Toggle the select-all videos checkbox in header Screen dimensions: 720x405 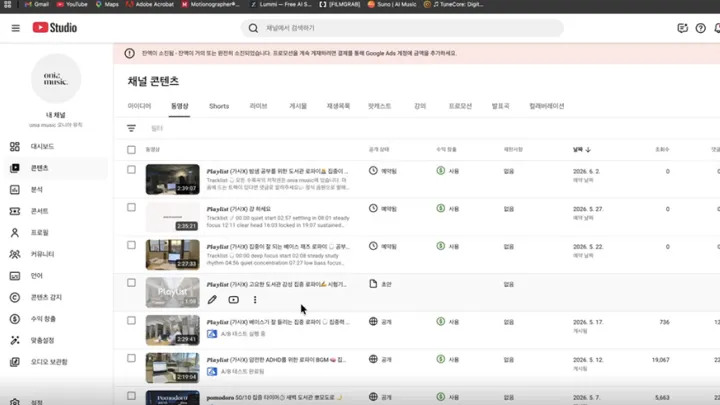point(131,150)
